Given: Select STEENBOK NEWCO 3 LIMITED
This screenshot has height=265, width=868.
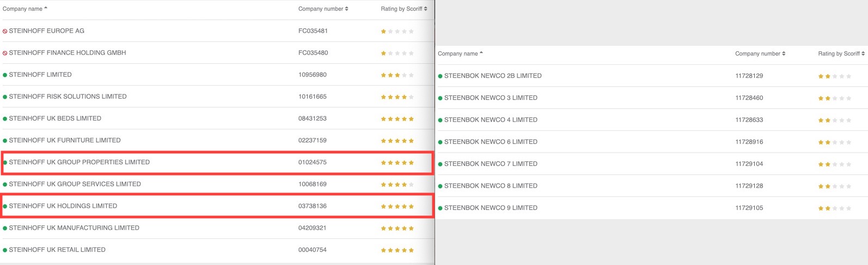Looking at the screenshot, I should click(491, 98).
